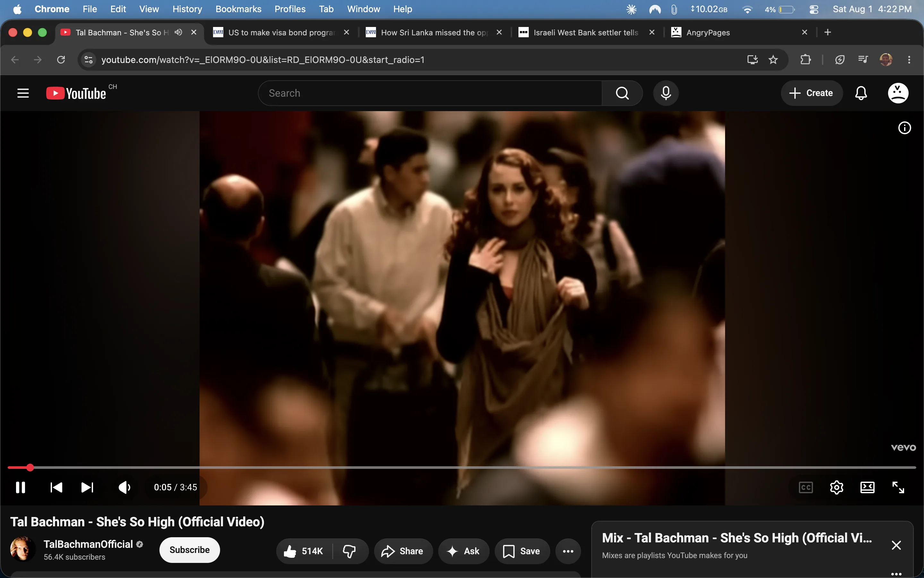
Task: Switch to the AngryPages tab
Action: pyautogui.click(x=739, y=32)
